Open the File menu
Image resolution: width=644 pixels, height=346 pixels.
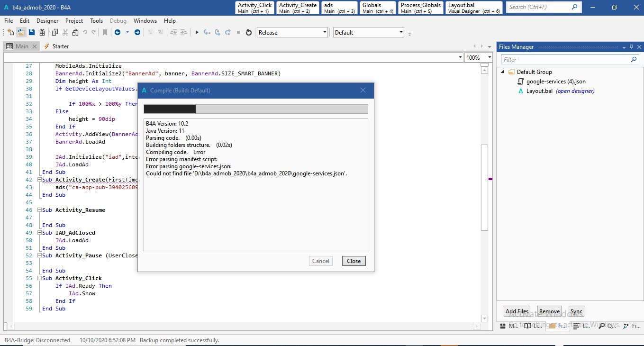click(x=9, y=21)
